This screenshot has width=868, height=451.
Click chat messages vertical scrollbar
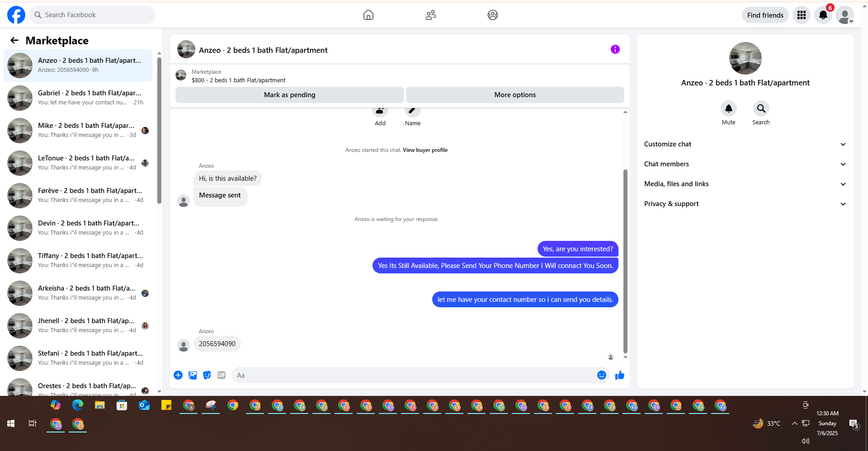pos(625,261)
